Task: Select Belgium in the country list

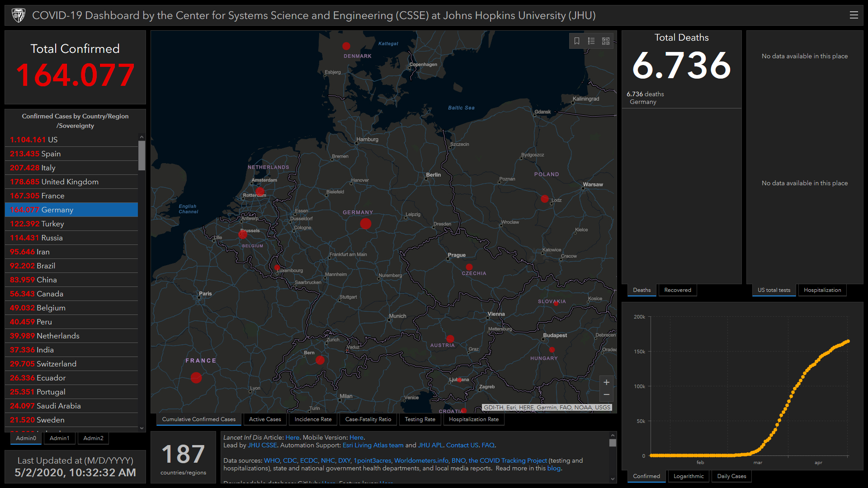Action: click(x=71, y=308)
